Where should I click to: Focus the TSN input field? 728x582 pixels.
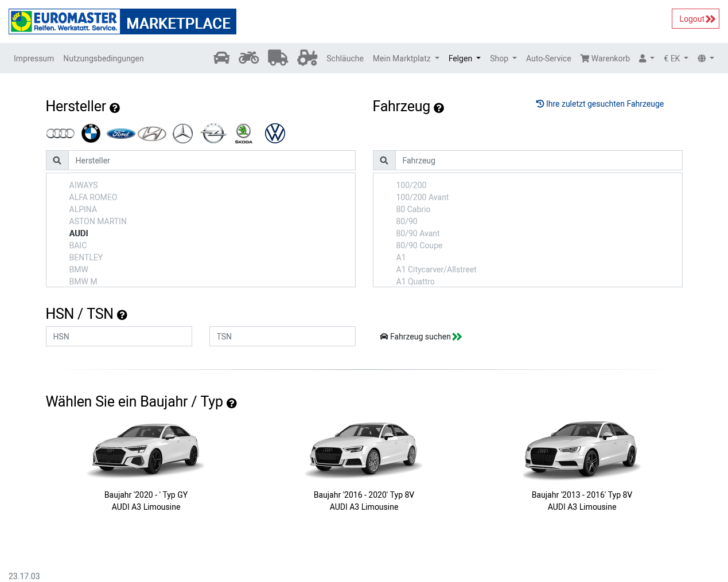(282, 337)
